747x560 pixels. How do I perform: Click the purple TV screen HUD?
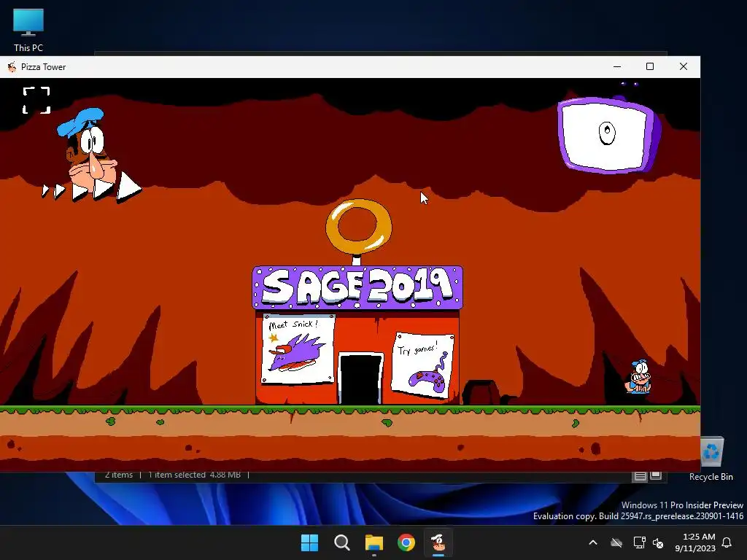pyautogui.click(x=609, y=134)
